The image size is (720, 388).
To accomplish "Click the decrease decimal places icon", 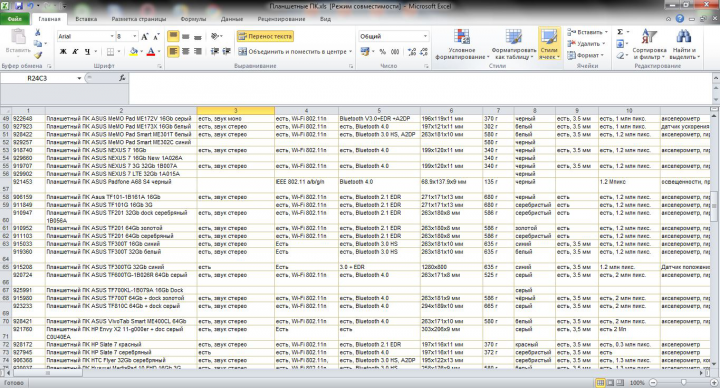I will coord(423,52).
